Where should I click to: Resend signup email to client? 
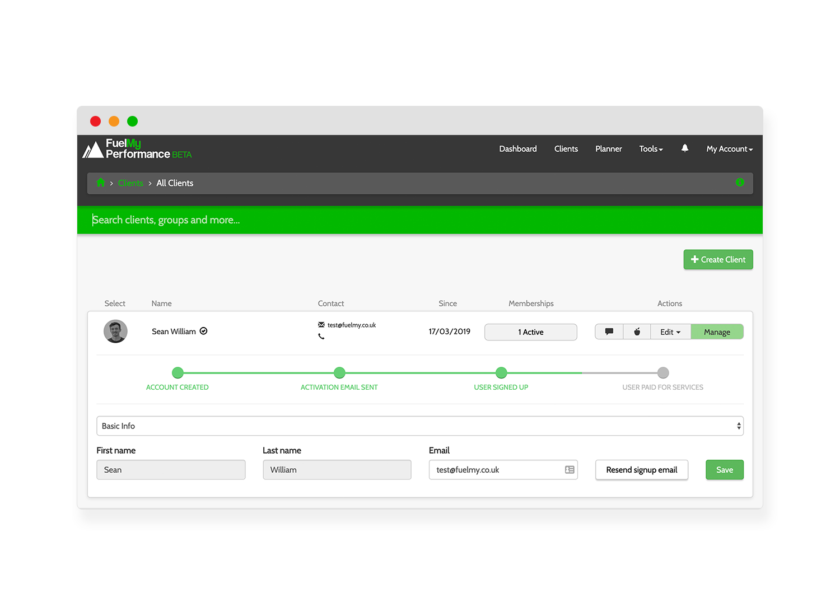[642, 470]
